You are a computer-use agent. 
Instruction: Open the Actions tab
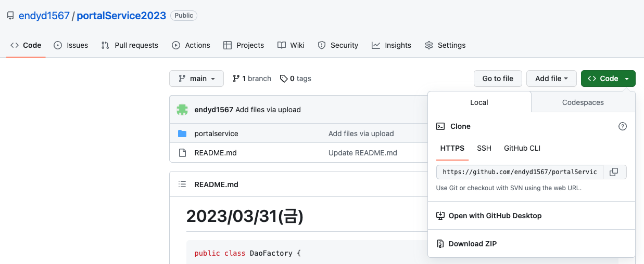191,45
